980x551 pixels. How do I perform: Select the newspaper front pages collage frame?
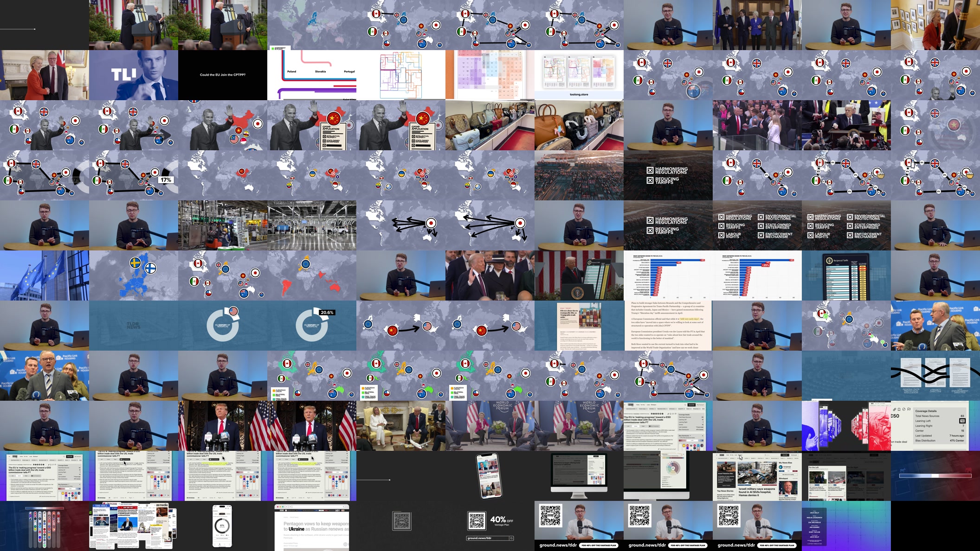tap(134, 526)
